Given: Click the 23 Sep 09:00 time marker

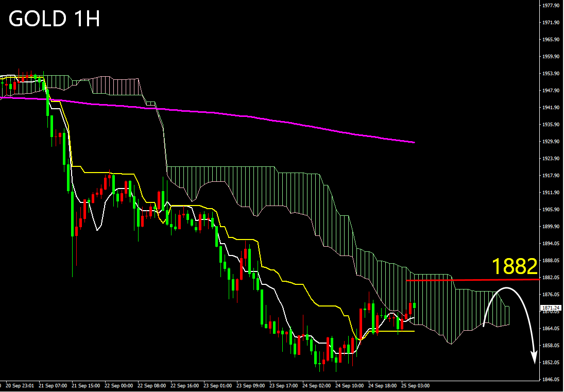Looking at the screenshot, I should [251, 385].
